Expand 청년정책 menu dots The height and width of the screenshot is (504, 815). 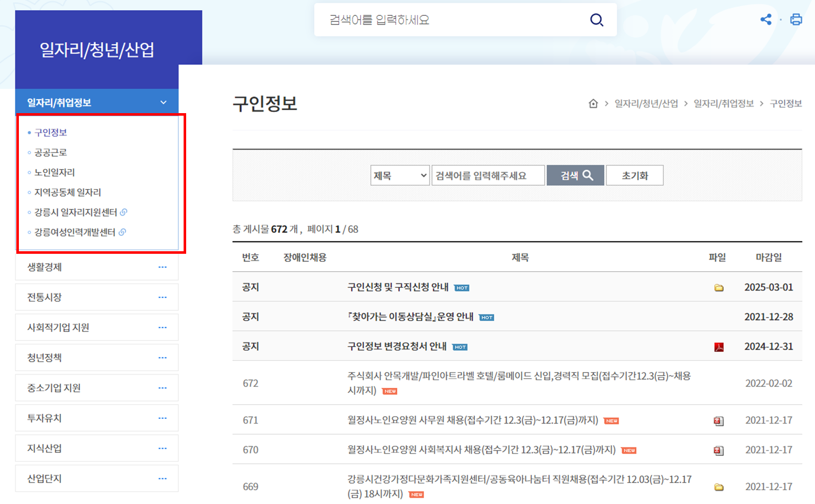tap(162, 358)
